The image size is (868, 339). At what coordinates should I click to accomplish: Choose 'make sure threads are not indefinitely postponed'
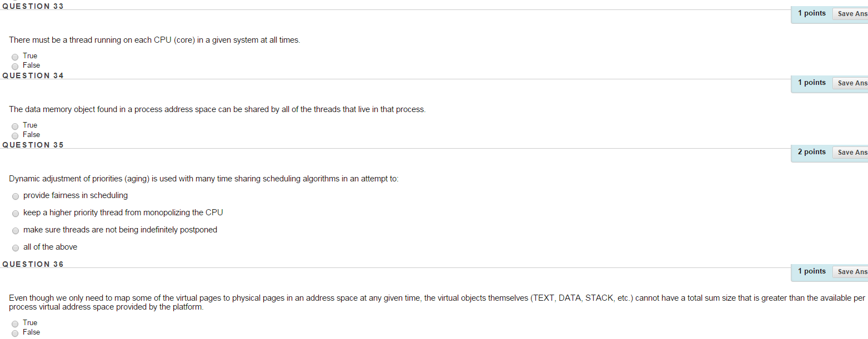(x=16, y=230)
